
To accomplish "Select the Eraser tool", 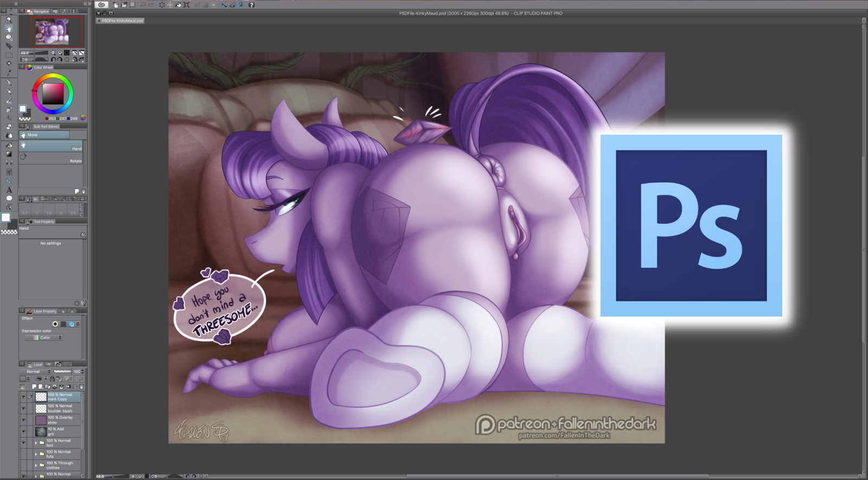I will (x=9, y=127).
